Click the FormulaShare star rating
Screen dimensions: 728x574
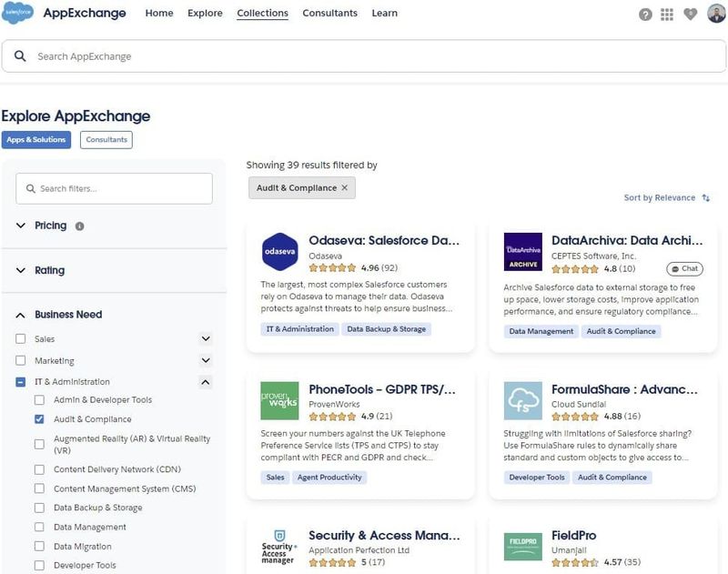[575, 417]
